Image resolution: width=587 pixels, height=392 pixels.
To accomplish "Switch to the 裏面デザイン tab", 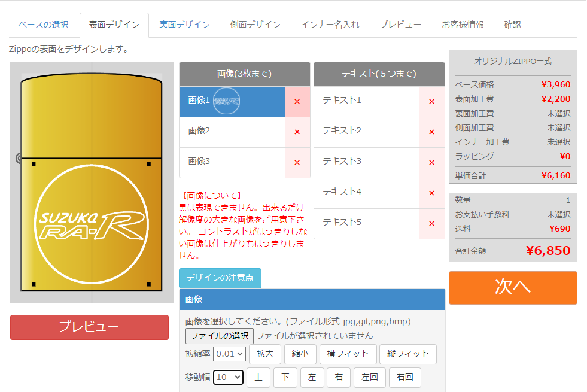I will 184,25.
